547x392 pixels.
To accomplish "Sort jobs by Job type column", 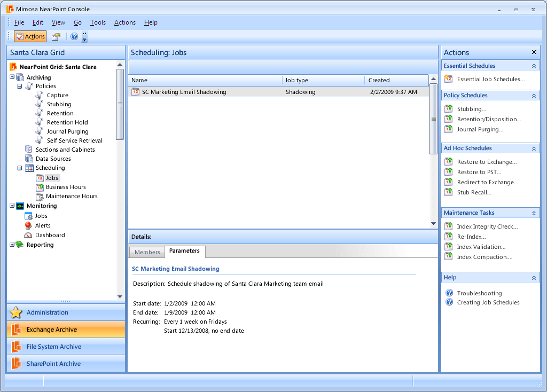I will point(323,80).
